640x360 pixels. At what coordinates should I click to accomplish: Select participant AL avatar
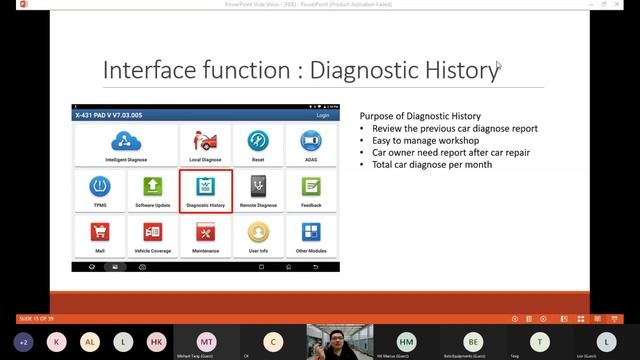(x=90, y=342)
